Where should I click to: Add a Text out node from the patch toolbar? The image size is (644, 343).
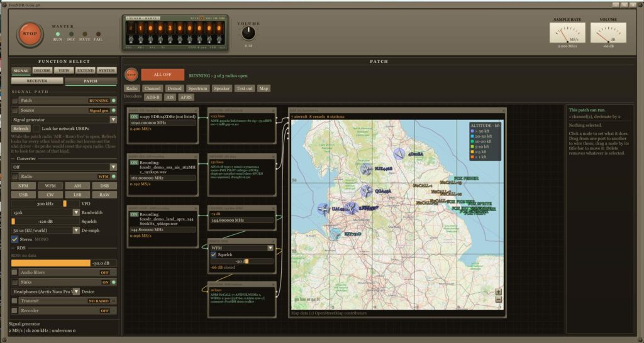[245, 88]
